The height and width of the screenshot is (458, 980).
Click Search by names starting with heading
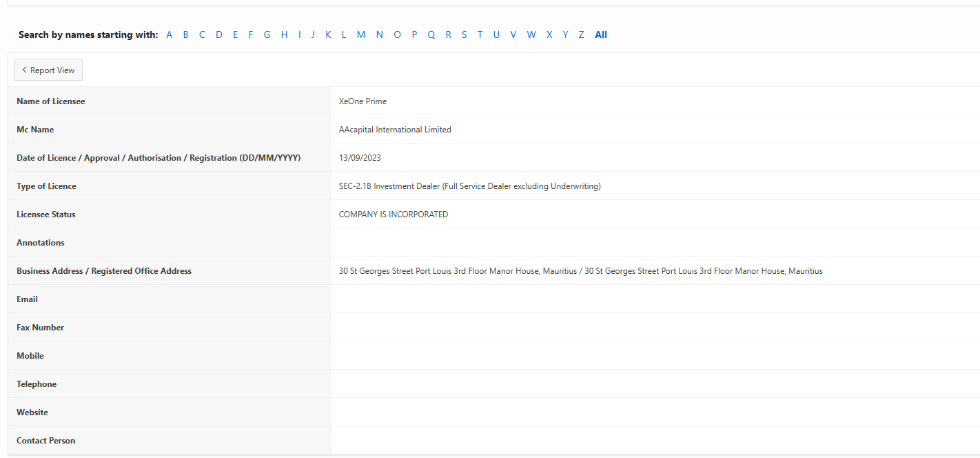click(x=88, y=34)
